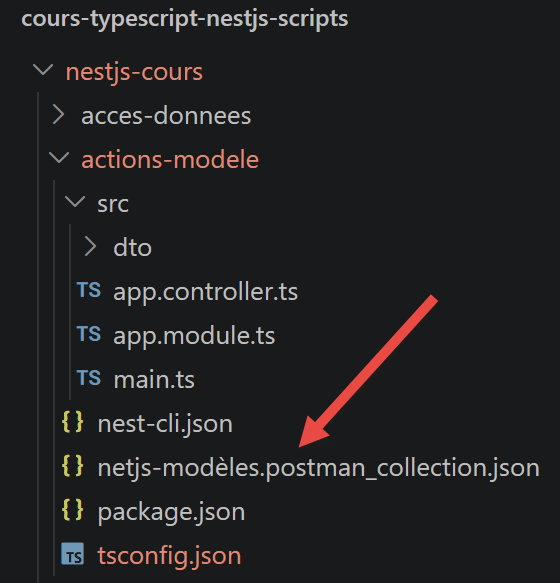This screenshot has width=560, height=583.
Task: Select the nest-cli.json file
Action: pyautogui.click(x=165, y=424)
